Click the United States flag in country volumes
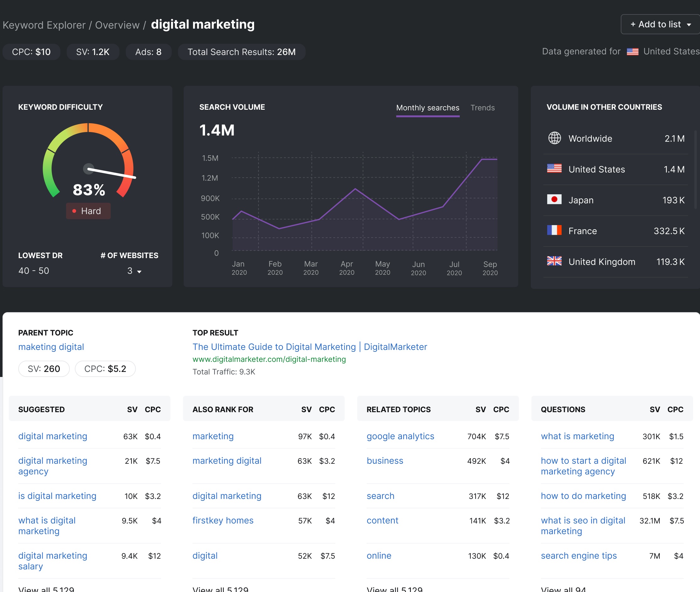The height and width of the screenshot is (592, 700). 554,169
